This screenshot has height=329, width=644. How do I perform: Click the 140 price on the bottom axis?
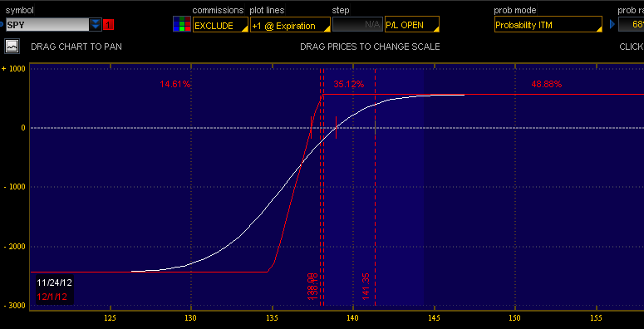[x=352, y=317]
